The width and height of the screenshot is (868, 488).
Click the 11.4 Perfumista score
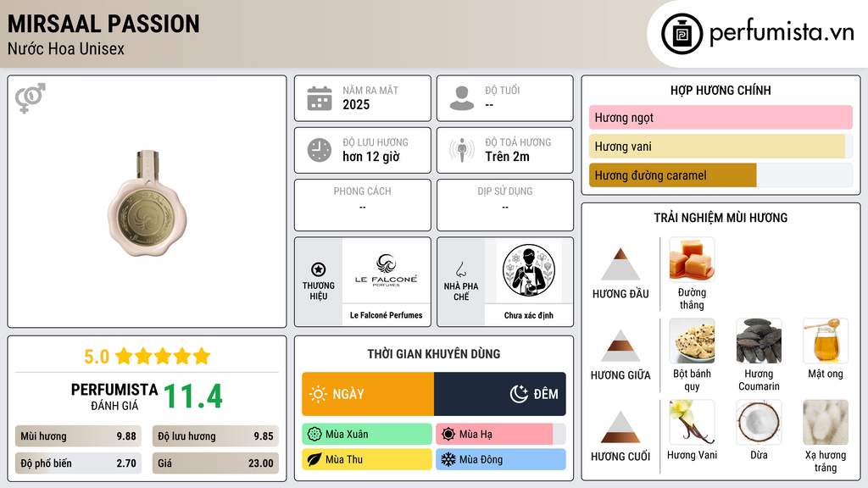click(x=193, y=396)
